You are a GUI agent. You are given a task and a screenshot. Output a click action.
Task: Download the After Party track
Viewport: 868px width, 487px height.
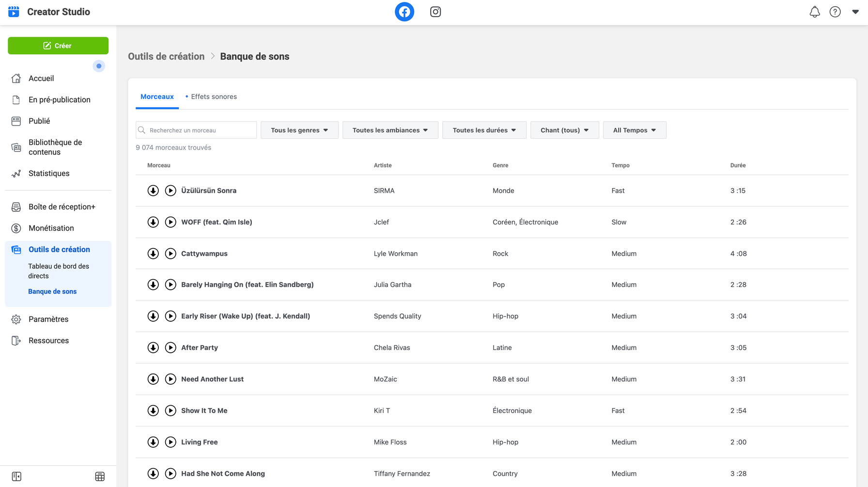(153, 347)
